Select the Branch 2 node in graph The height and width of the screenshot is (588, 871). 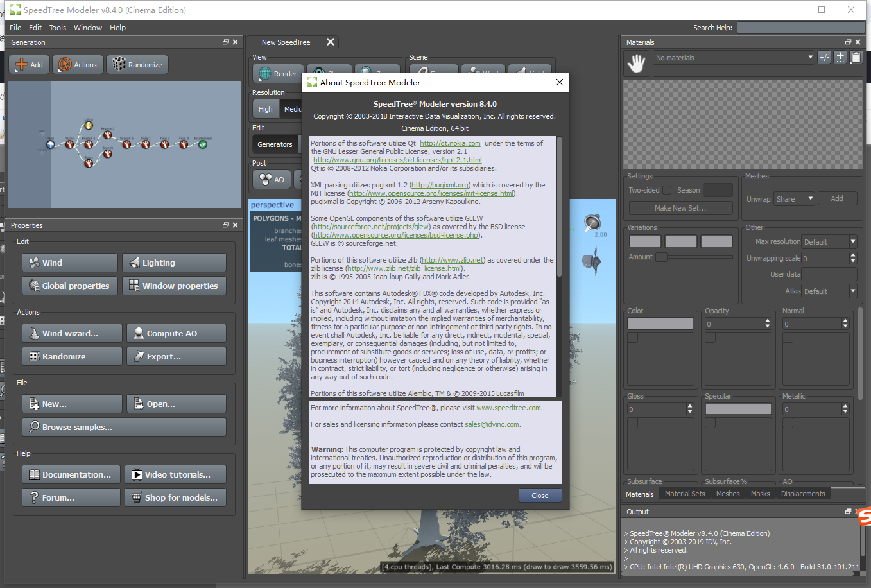pos(107,135)
